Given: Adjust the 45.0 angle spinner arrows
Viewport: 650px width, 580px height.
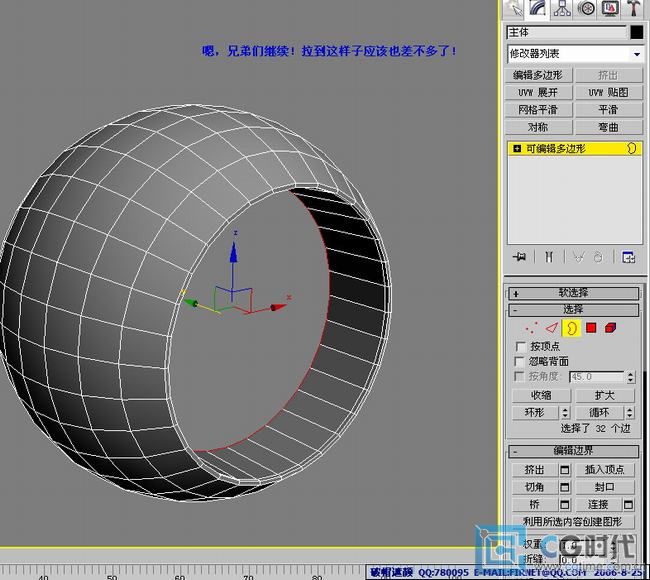Looking at the screenshot, I should [631, 376].
